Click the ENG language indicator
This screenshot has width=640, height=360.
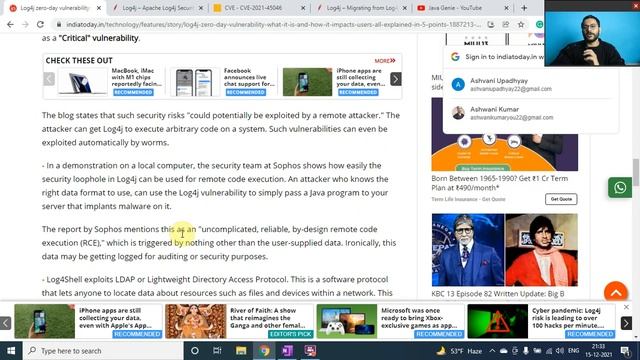click(x=573, y=351)
